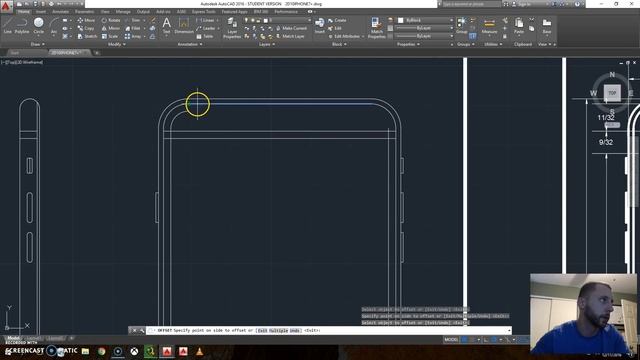The height and width of the screenshot is (360, 640).
Task: Open Layer Properties manager
Action: pyautogui.click(x=232, y=28)
